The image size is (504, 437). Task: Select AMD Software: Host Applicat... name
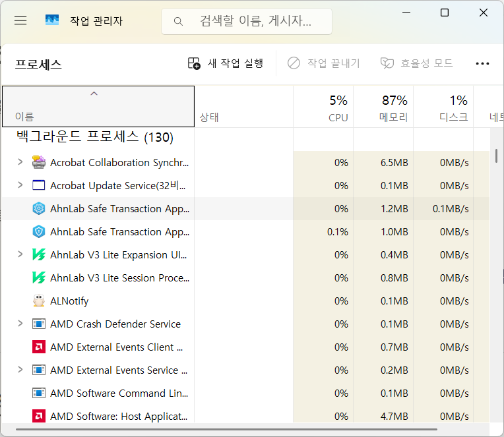pyautogui.click(x=119, y=417)
